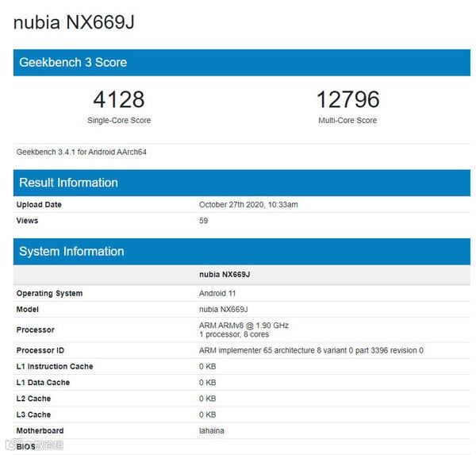The height and width of the screenshot is (455, 476).
Task: Select the views count 59
Action: tap(203, 221)
